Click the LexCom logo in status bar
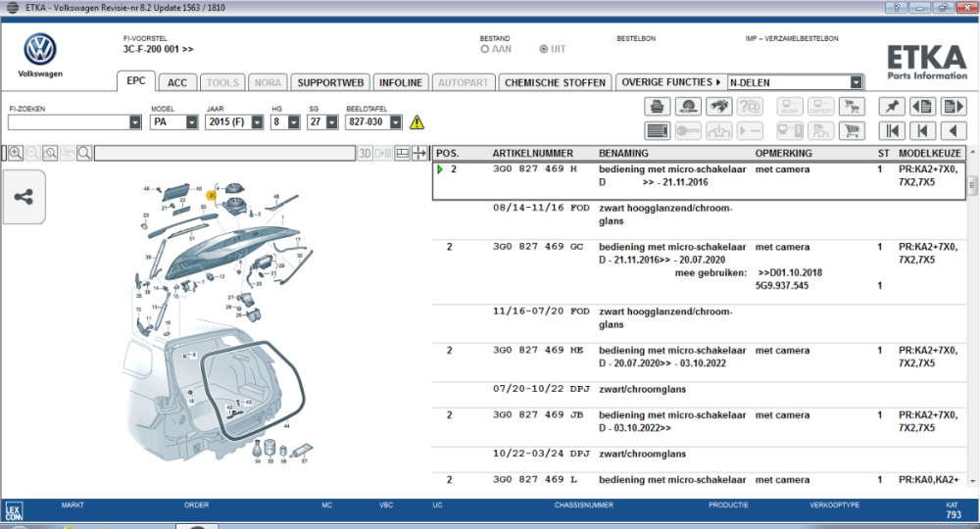This screenshot has height=529, width=980. pyautogui.click(x=13, y=511)
